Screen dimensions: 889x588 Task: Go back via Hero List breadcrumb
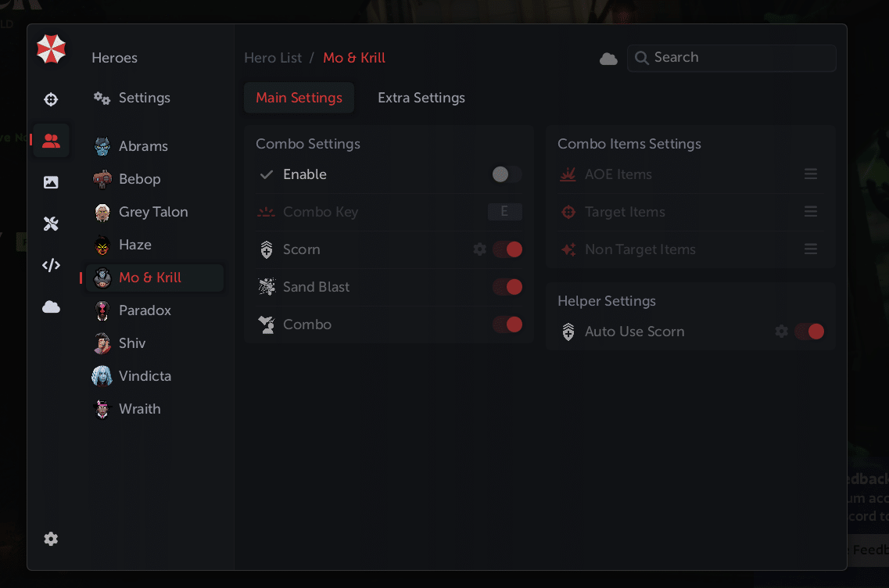click(273, 58)
